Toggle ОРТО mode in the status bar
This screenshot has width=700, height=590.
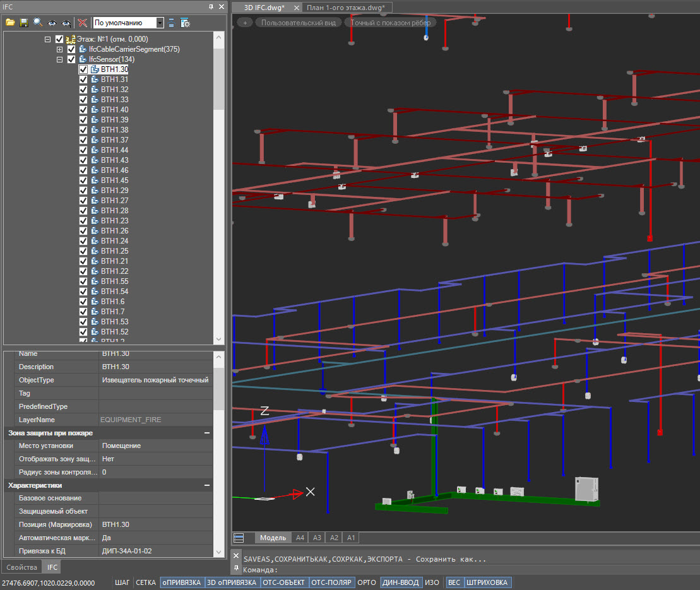[366, 582]
